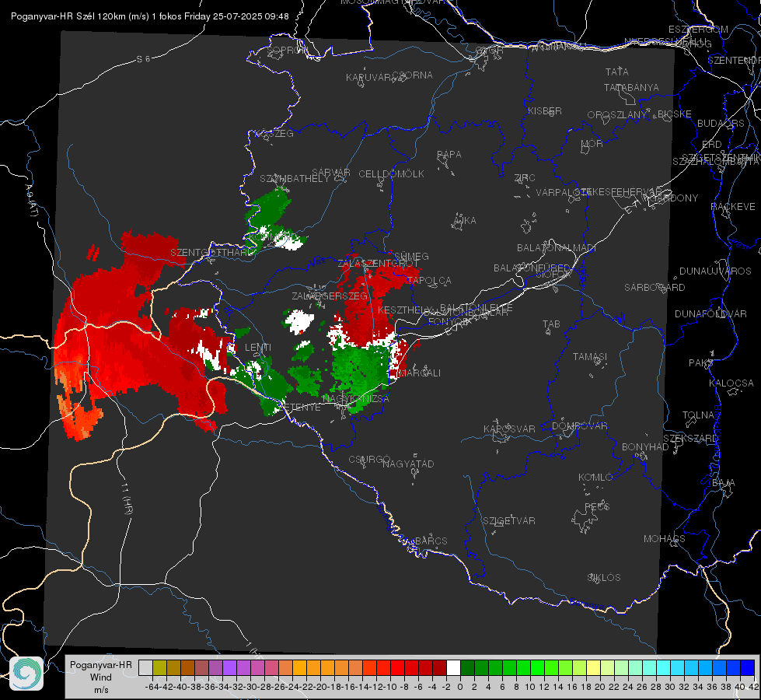Click the TATA city label
This screenshot has height=700, width=761.
617,72
